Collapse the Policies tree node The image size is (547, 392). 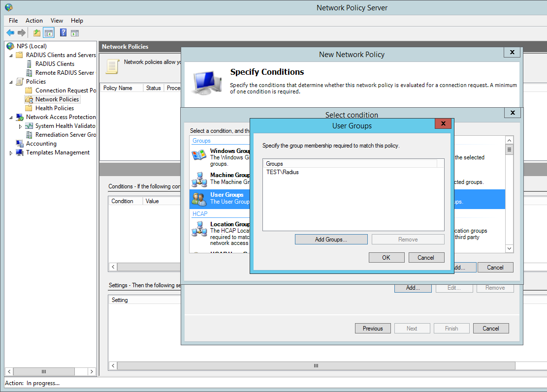(x=11, y=82)
